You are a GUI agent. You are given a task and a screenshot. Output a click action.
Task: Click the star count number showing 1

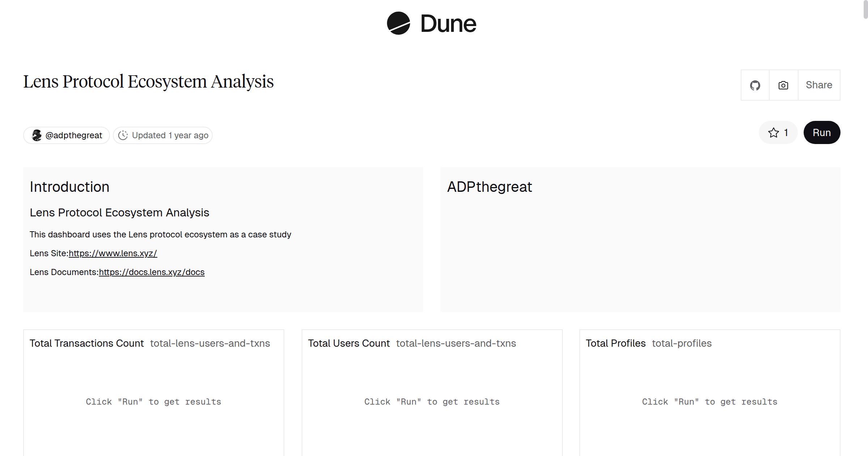786,132
